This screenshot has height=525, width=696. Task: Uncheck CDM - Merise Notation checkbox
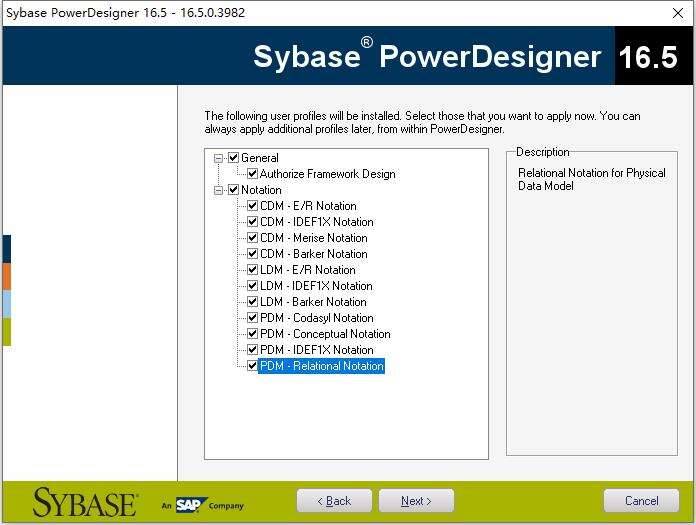pos(253,238)
